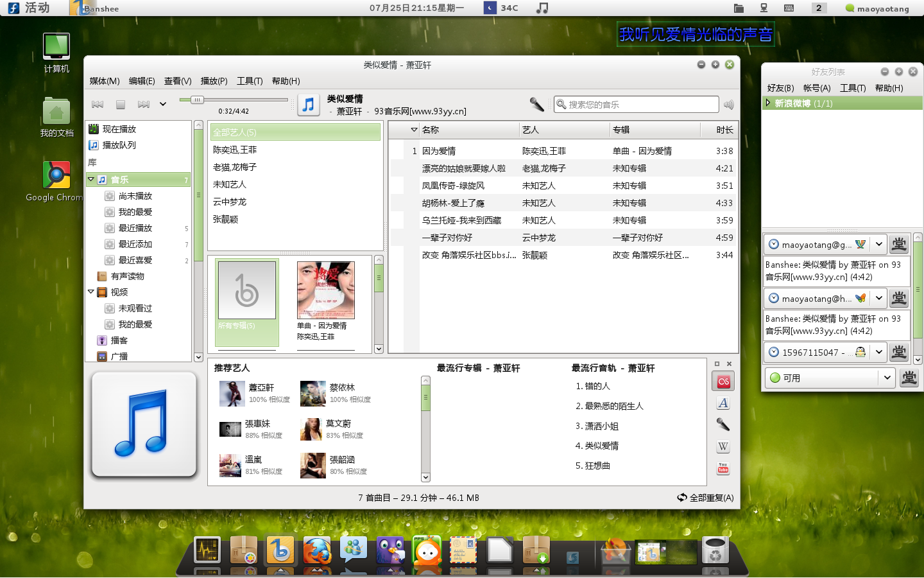Click the music note track info icon
924x578 pixels.
(x=309, y=105)
